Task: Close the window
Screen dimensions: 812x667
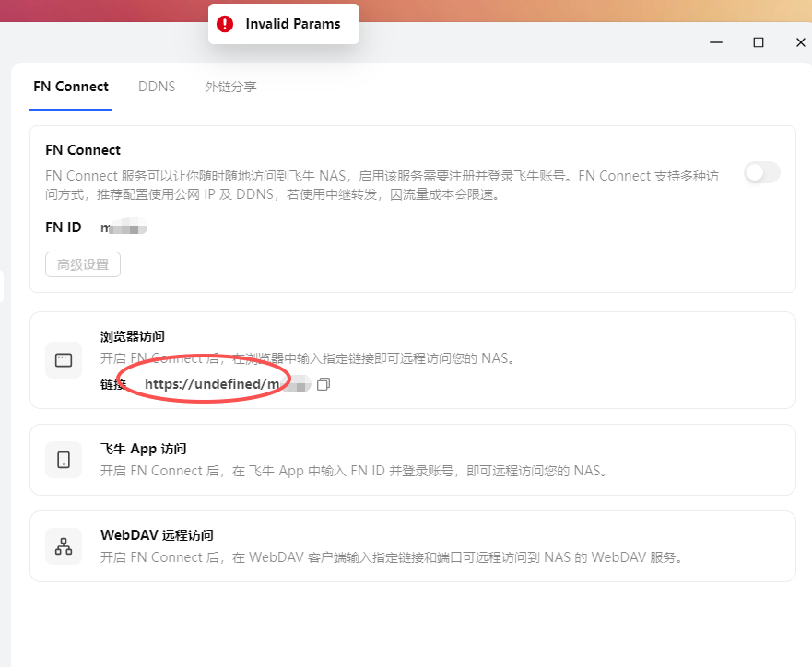Action: [x=801, y=42]
